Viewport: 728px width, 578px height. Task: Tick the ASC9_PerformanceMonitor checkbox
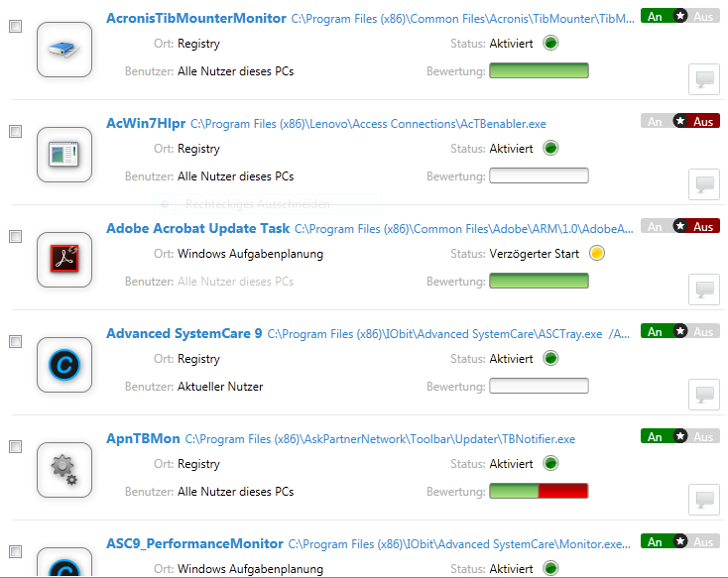pos(15,551)
